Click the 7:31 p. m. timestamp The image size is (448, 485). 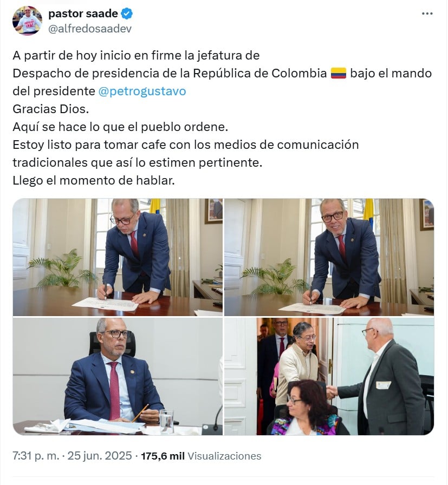pos(36,456)
